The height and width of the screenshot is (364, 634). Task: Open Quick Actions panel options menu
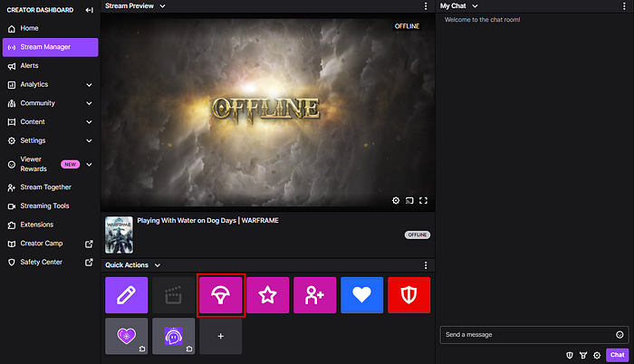click(426, 265)
